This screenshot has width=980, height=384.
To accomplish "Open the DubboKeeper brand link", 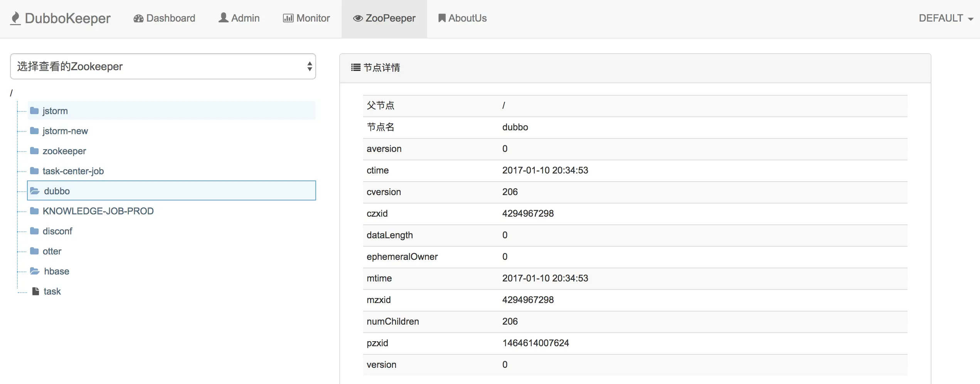I will tap(60, 18).
